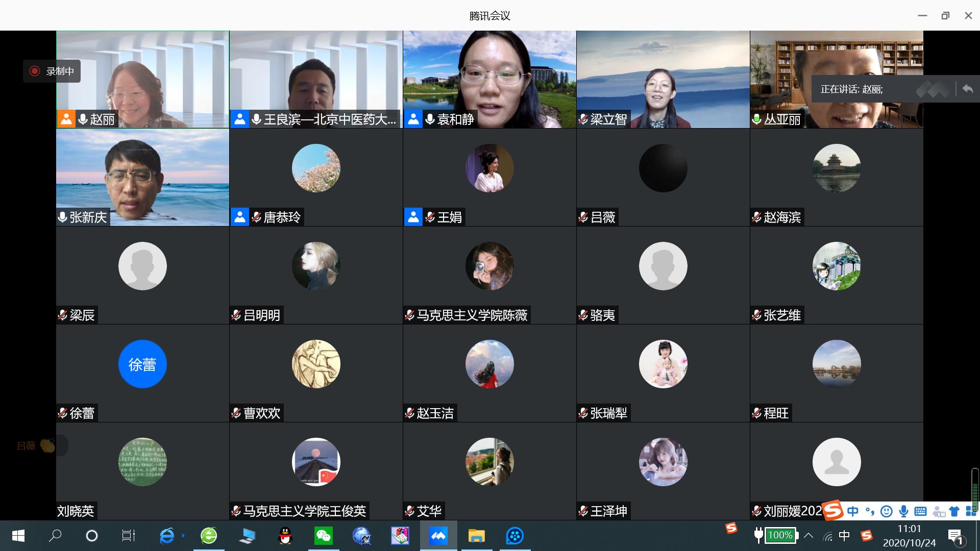The width and height of the screenshot is (980, 551).
Task: Click 赵丽's orange host badge icon
Action: click(x=66, y=119)
